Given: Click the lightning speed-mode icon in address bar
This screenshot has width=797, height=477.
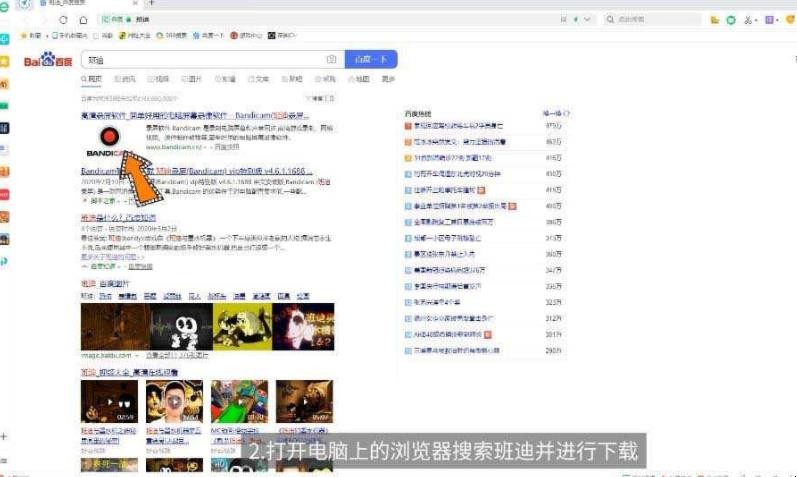Looking at the screenshot, I should [x=576, y=19].
